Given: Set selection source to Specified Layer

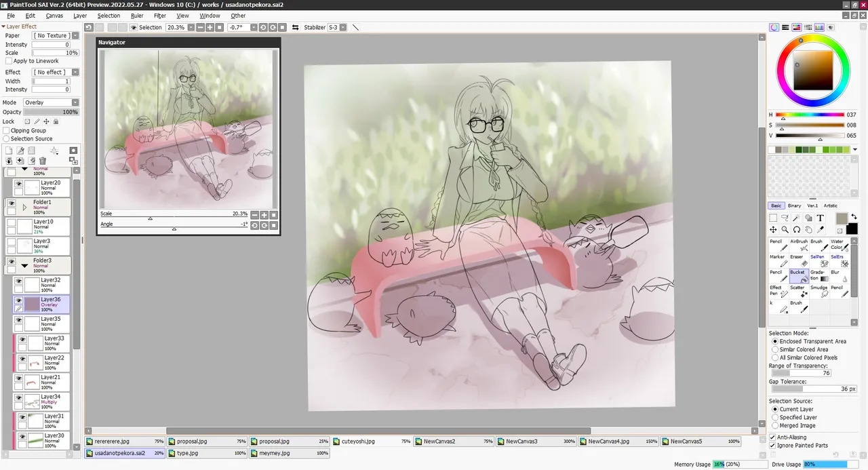Looking at the screenshot, I should [x=775, y=417].
